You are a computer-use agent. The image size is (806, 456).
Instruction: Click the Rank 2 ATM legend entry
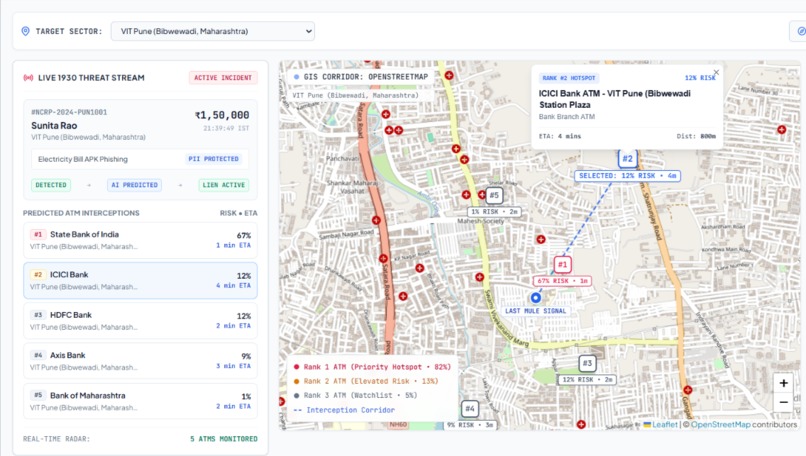366,381
